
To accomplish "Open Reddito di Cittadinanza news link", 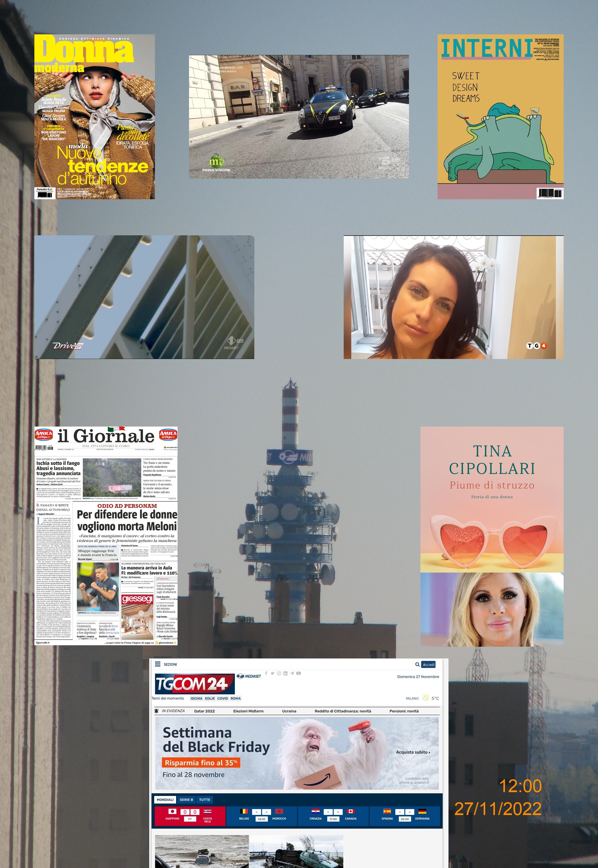I will tap(343, 711).
